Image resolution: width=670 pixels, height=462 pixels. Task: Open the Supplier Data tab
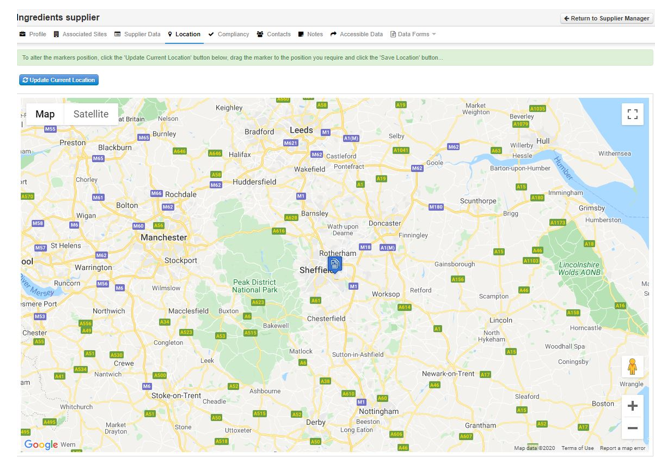coord(137,34)
